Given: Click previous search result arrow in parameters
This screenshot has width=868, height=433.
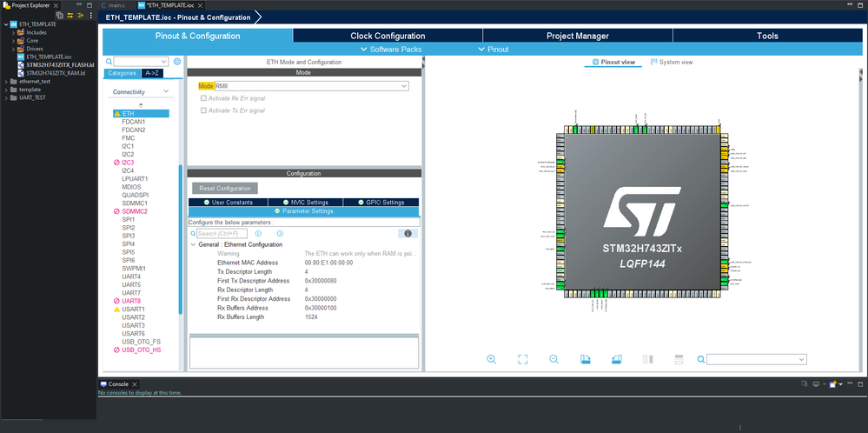Looking at the screenshot, I should (258, 234).
